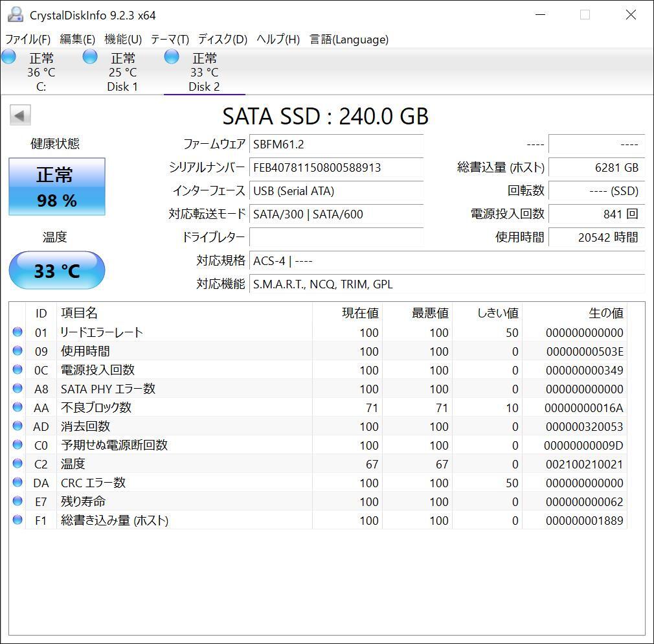Open the ディスク(D) menu
This screenshot has height=644, width=654.
pos(222,40)
